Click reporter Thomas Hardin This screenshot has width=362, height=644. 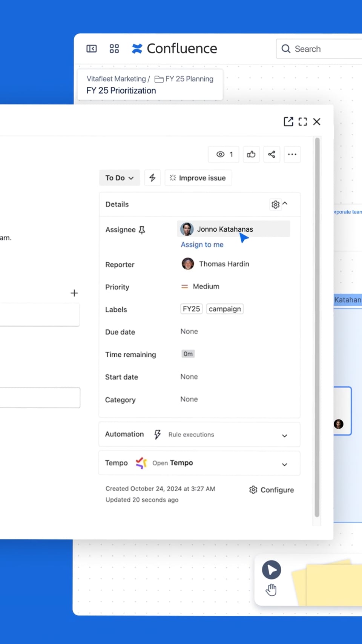click(x=215, y=264)
